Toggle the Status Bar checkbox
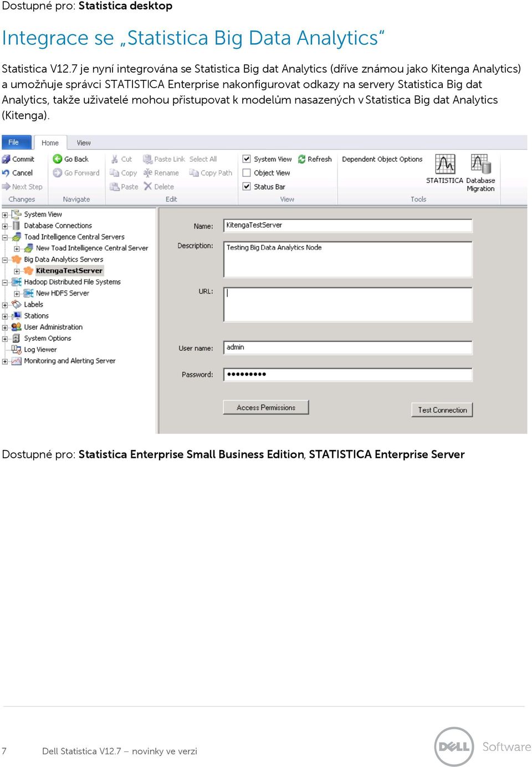Image resolution: width=532 pixels, height=767 pixels. click(247, 187)
